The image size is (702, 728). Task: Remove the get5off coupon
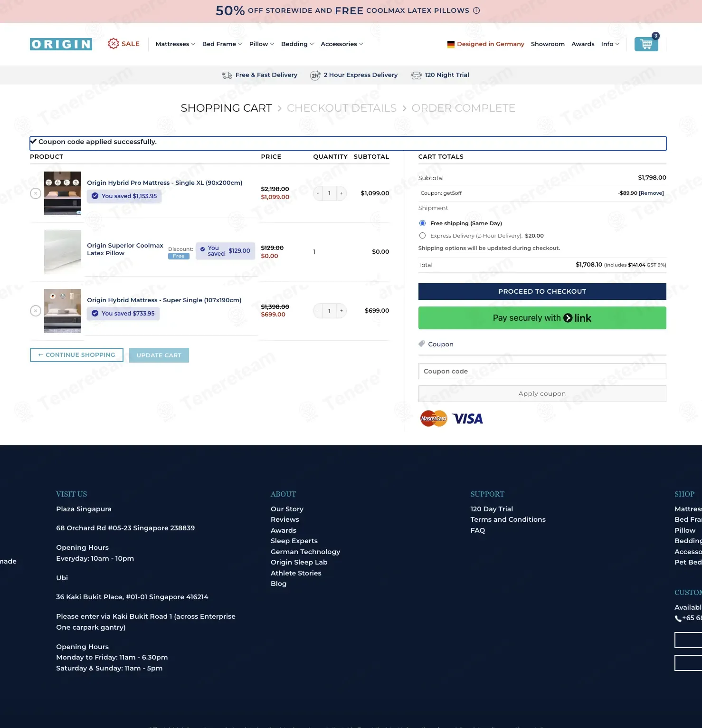(x=651, y=193)
